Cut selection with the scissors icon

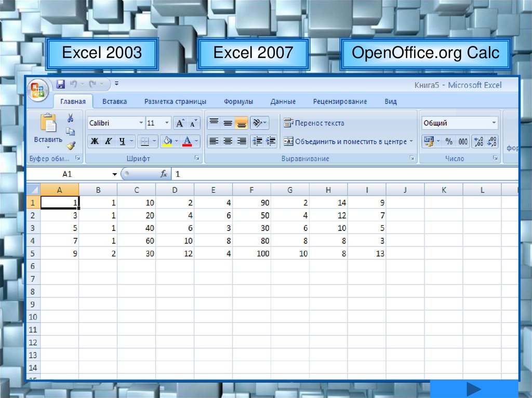(x=70, y=118)
